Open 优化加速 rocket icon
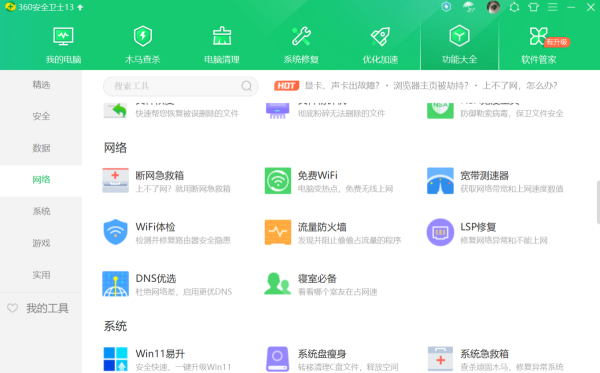 coord(380,36)
